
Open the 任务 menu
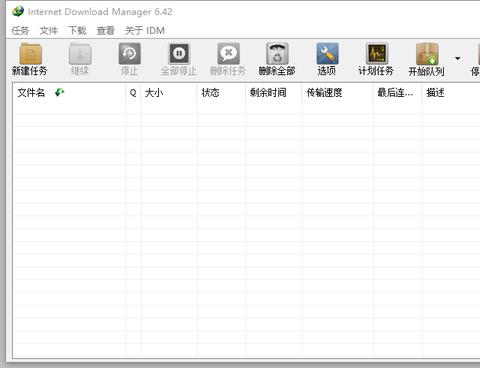coord(20,31)
